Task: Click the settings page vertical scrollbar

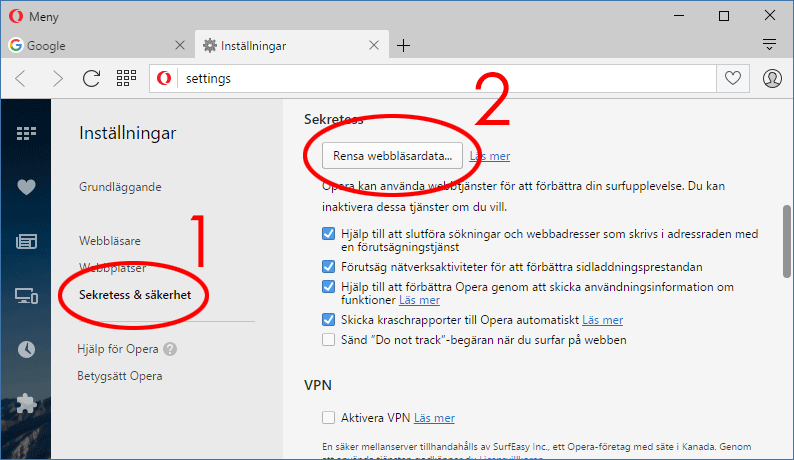Action: click(787, 240)
